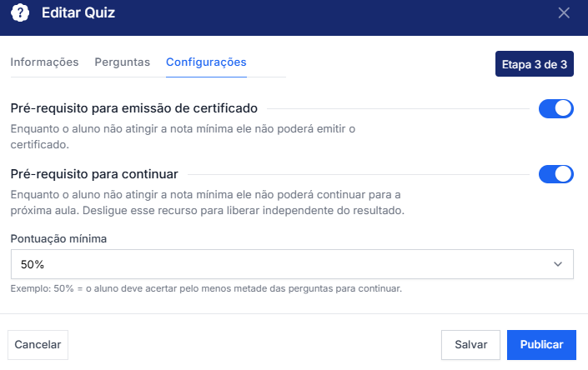Viewport: 588px width, 370px height.
Task: Open the Pontuação mínima 50% dropdown
Action: pyautogui.click(x=292, y=264)
